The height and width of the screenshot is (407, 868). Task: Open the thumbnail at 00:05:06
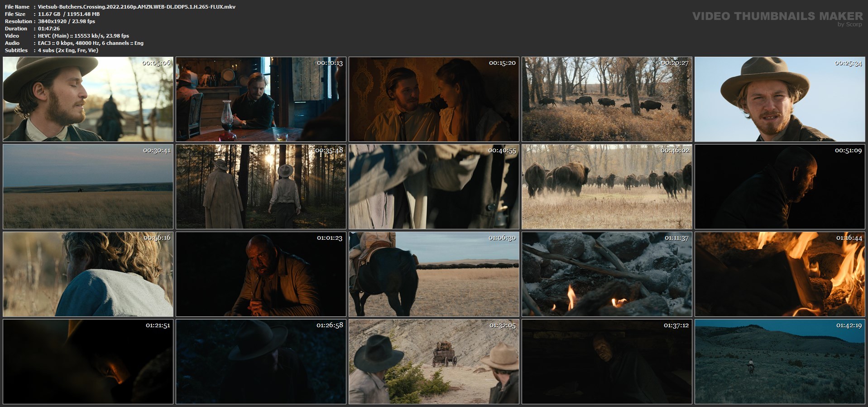click(88, 99)
